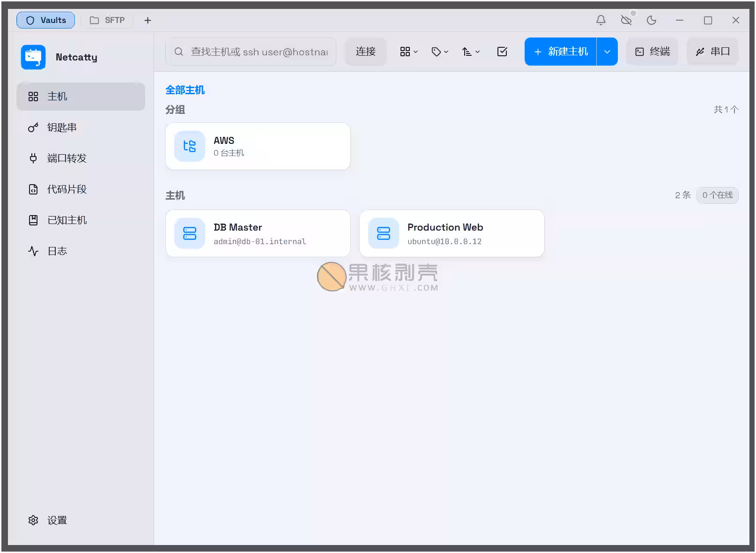This screenshot has height=553, width=756.
Task: Open 设置 settings
Action: tap(81, 520)
